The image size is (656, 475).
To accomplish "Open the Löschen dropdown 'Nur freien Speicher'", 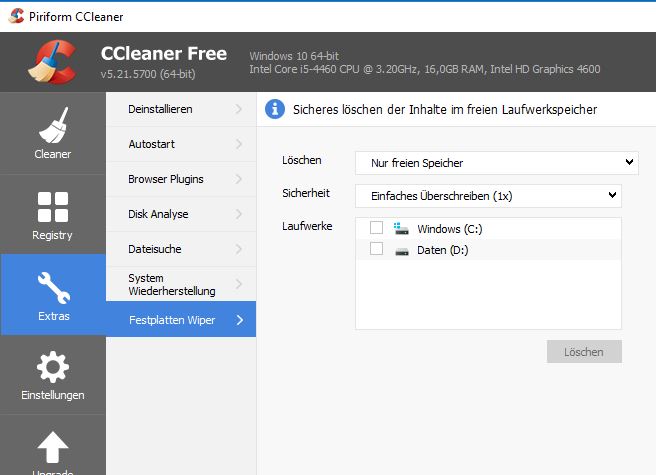I will pos(497,163).
